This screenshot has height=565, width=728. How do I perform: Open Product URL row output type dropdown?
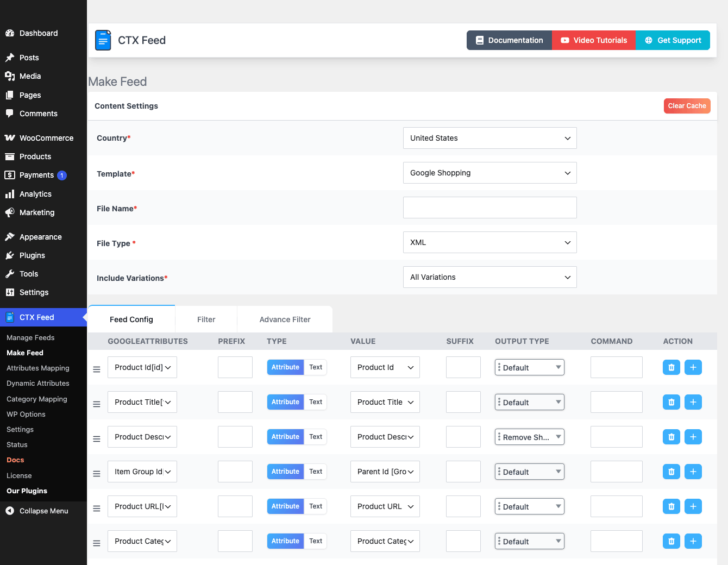(x=530, y=506)
